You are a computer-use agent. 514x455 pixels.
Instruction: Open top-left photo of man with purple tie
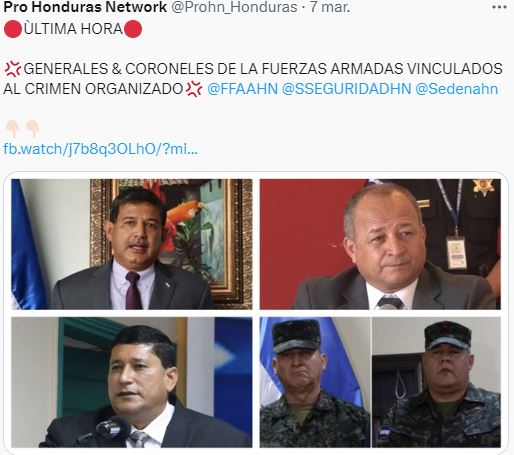coord(132,244)
